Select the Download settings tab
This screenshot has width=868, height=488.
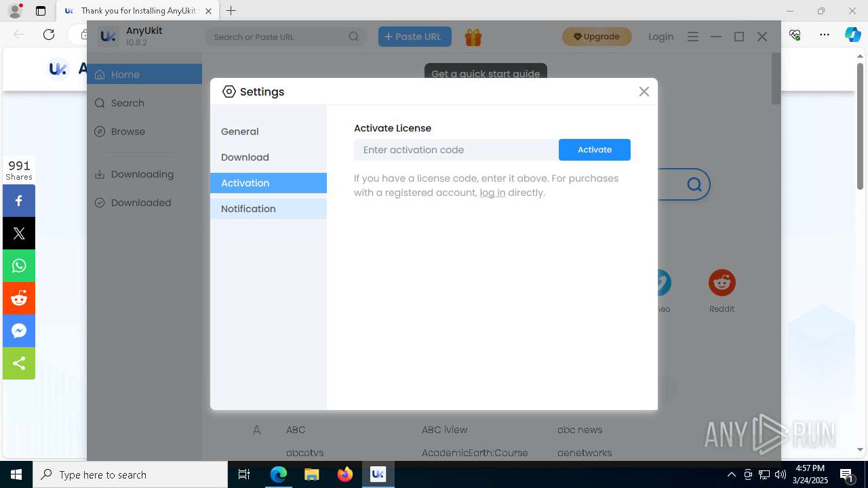pos(269,157)
